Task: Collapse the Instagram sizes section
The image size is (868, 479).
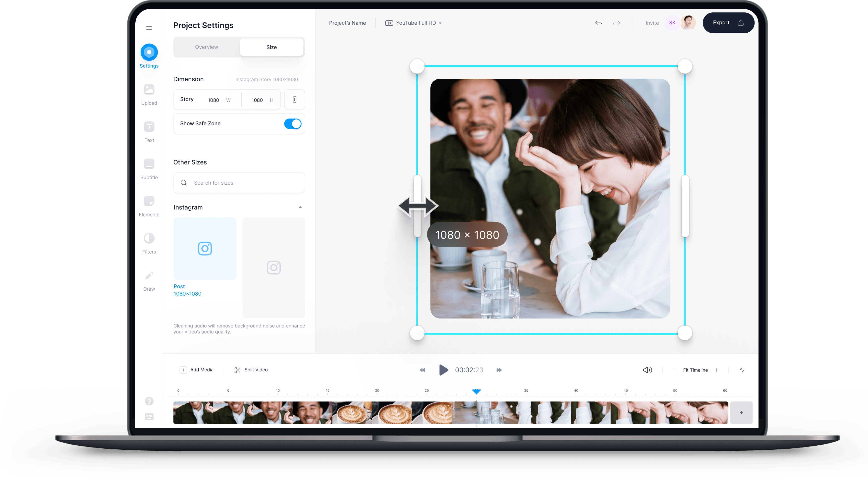Action: [300, 207]
